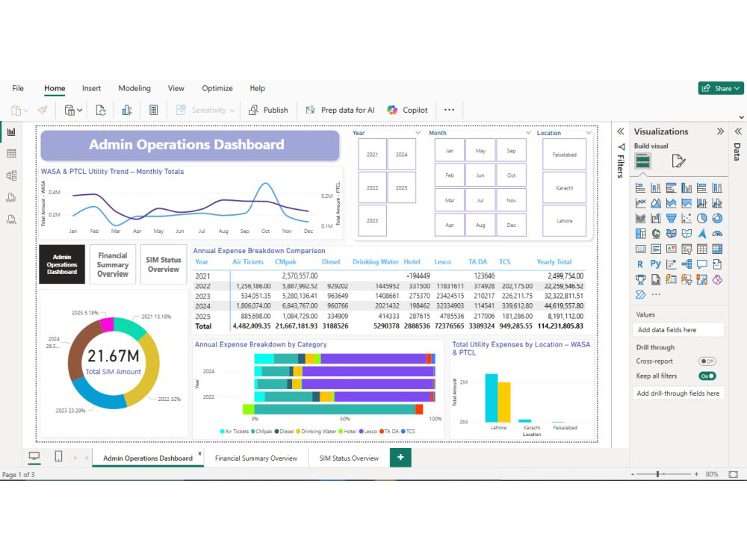Add a new page with plus button
The width and height of the screenshot is (747, 560).
[400, 457]
